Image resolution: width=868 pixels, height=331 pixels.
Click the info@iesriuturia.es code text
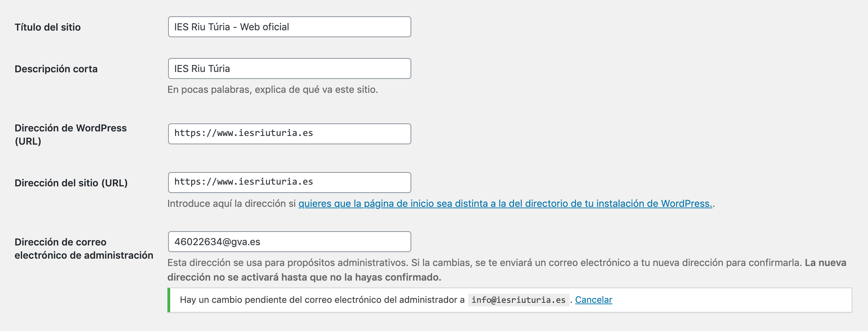pos(519,300)
